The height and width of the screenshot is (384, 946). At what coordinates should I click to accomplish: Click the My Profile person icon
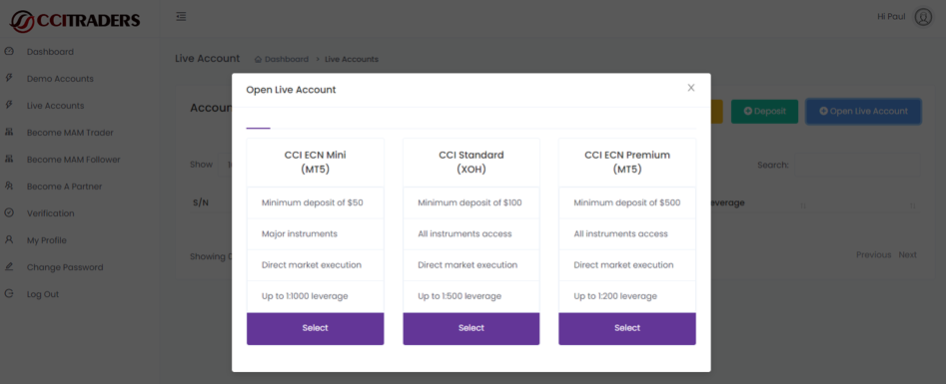pos(9,240)
